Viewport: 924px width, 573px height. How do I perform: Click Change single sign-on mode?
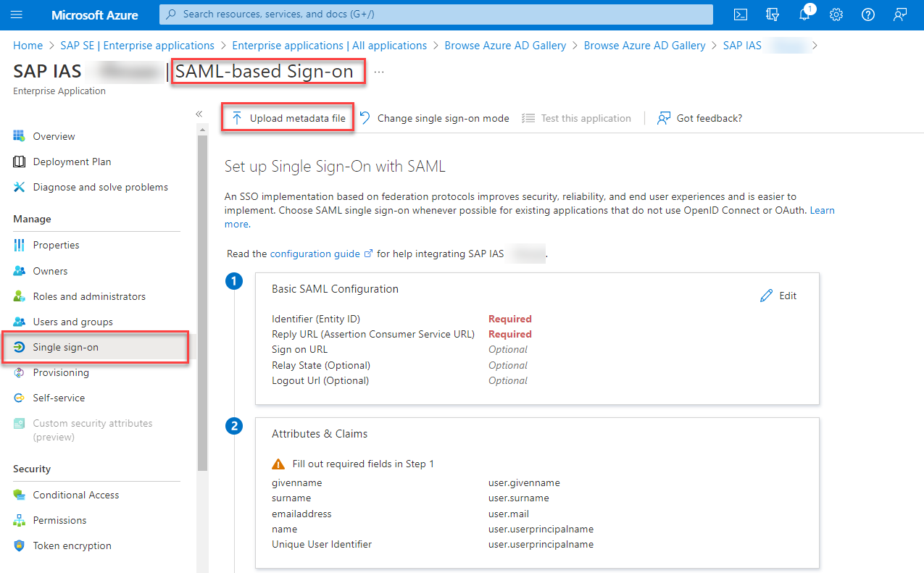coord(435,118)
